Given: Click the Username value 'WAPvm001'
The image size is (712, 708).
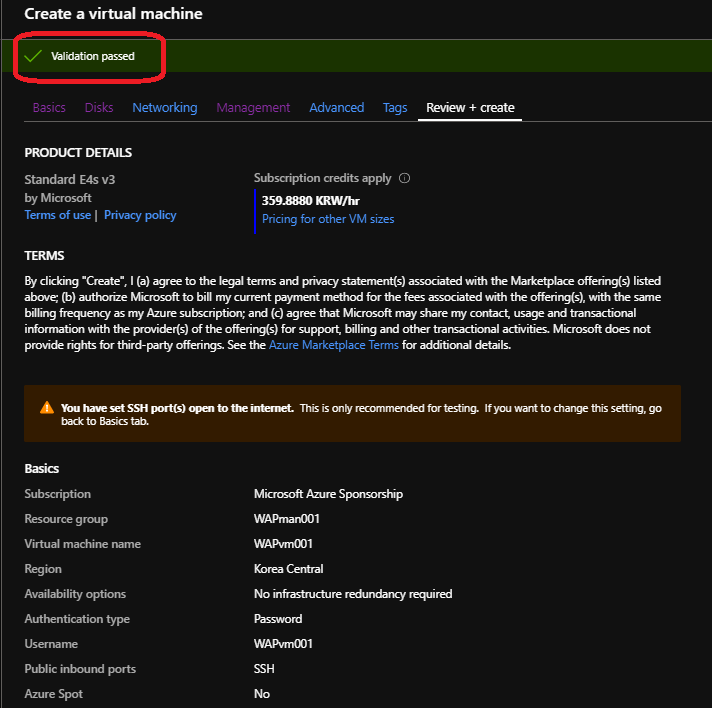Looking at the screenshot, I should pyautogui.click(x=283, y=644).
